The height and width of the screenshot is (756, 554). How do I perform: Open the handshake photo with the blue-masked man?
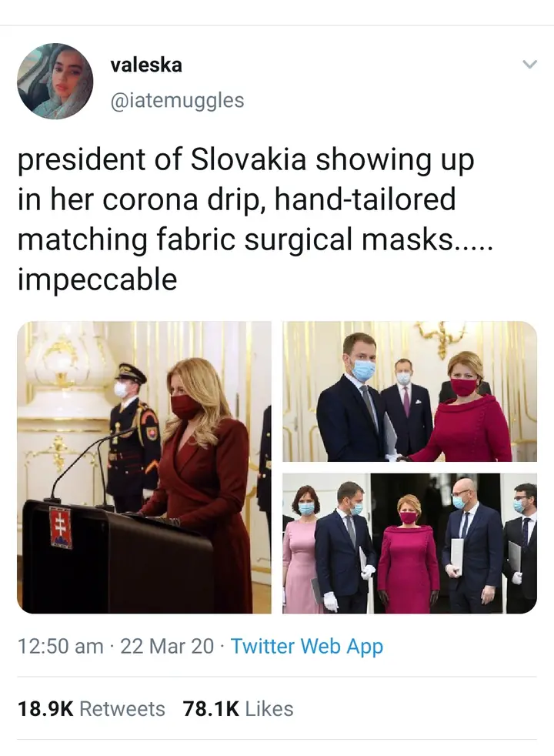(x=409, y=391)
